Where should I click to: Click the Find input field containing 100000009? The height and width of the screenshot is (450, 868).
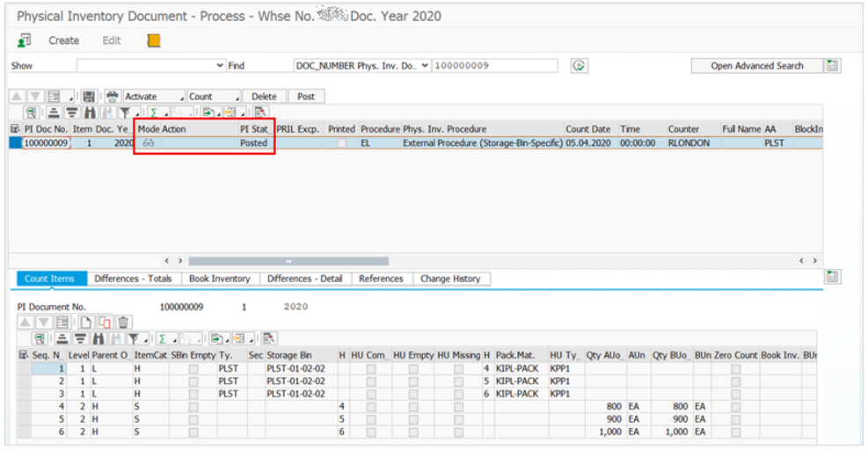pyautogui.click(x=494, y=65)
